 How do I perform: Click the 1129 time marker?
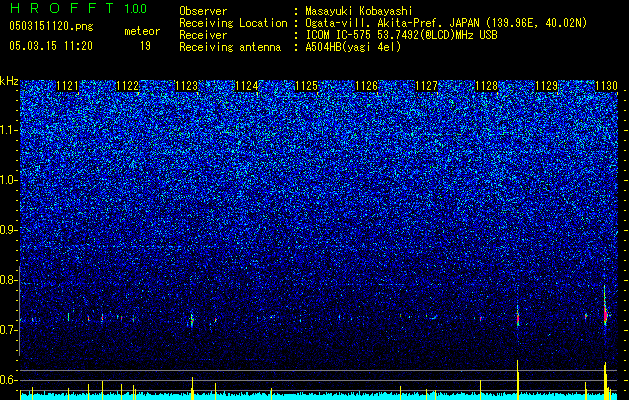546,86
